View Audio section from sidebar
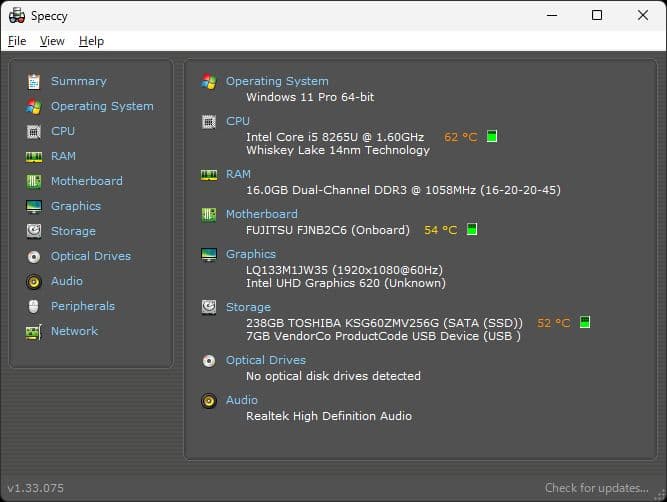The width and height of the screenshot is (667, 502). (x=67, y=281)
